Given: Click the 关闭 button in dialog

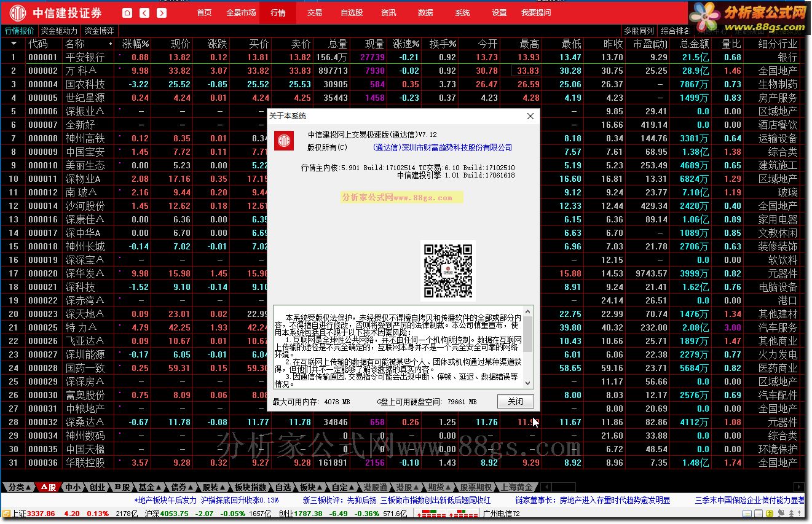Looking at the screenshot, I should (515, 401).
